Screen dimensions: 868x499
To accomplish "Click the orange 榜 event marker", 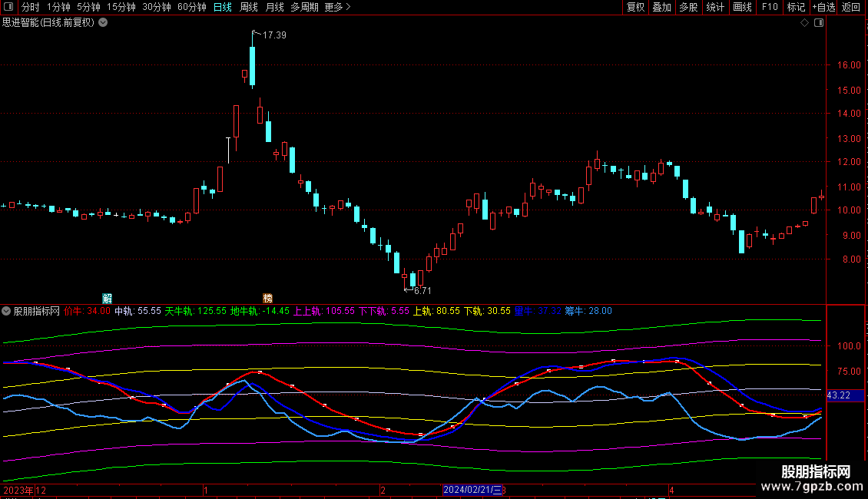I will pos(268,298).
